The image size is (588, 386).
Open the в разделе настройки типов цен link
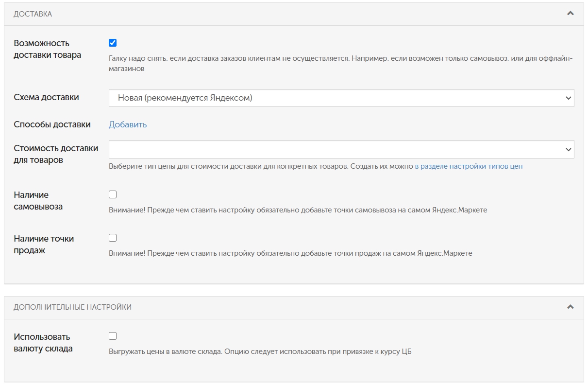coord(468,166)
